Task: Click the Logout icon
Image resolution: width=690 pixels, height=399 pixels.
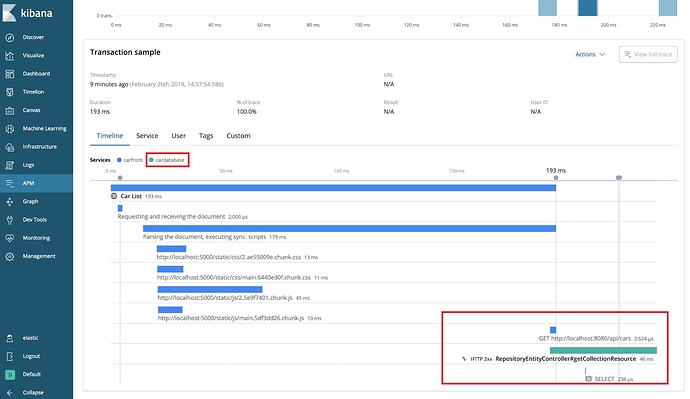Action: 10,356
